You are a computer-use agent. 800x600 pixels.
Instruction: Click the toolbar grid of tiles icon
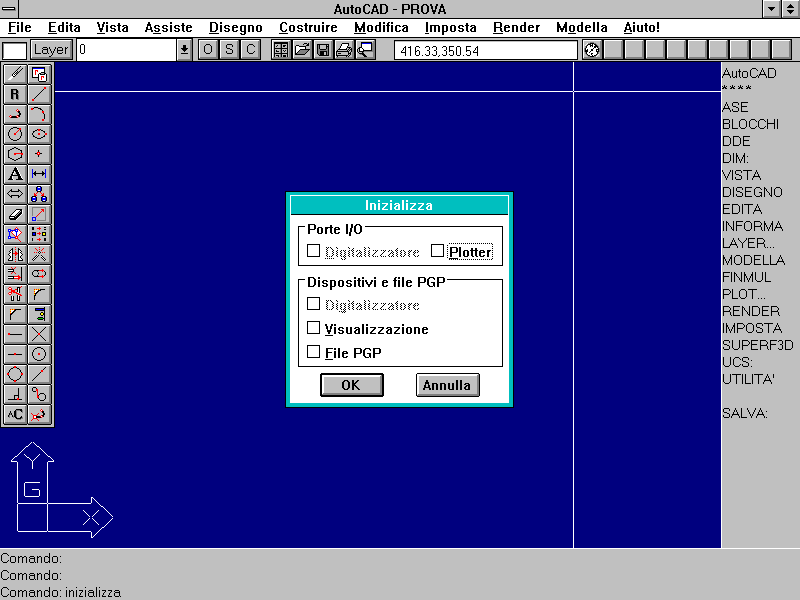pyautogui.click(x=281, y=50)
